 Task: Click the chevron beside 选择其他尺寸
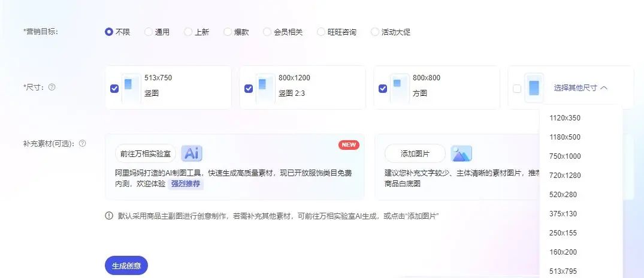604,88
